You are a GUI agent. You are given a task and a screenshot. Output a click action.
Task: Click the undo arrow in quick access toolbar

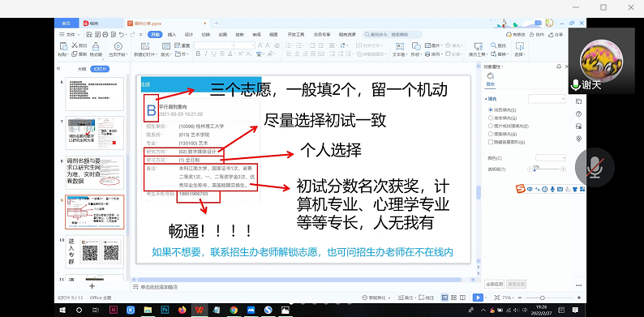pyautogui.click(x=122, y=35)
